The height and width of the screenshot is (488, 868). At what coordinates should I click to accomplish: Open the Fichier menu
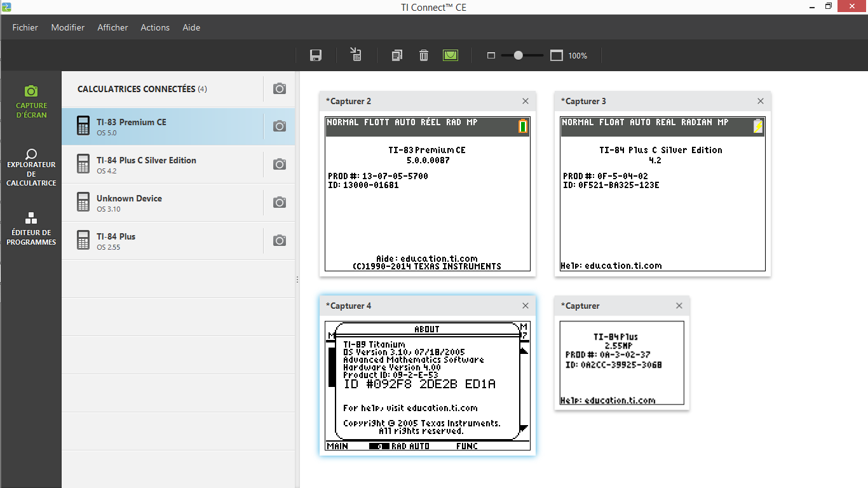tap(25, 27)
